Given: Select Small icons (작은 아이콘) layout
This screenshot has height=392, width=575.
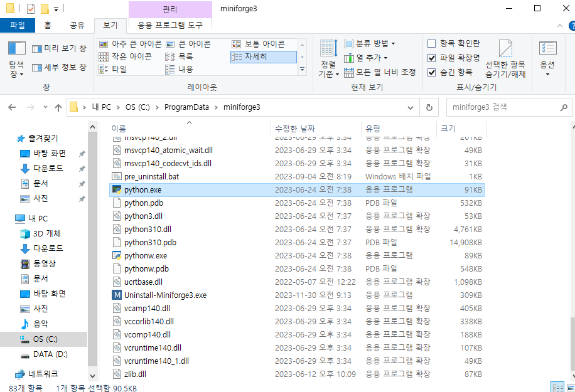Looking at the screenshot, I should (x=126, y=57).
